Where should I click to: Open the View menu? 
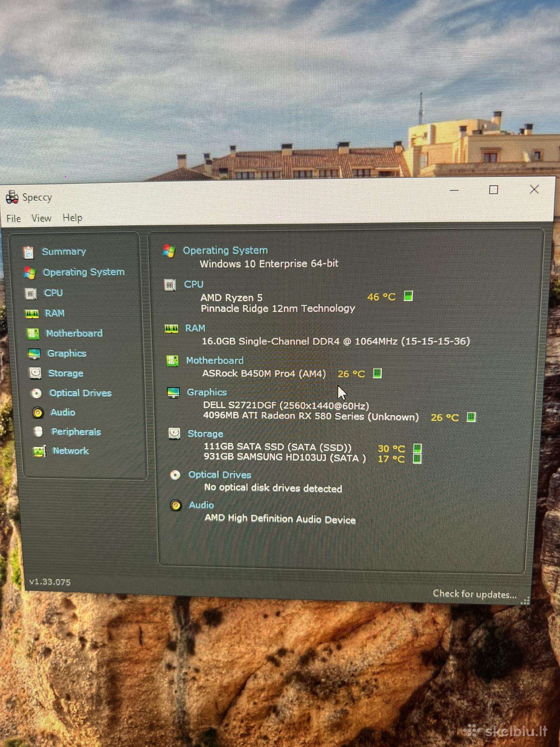pos(41,218)
